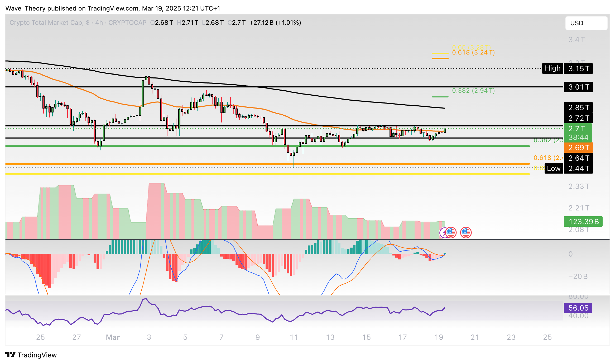Click the 38:44 candle countdown timer

[x=578, y=137]
